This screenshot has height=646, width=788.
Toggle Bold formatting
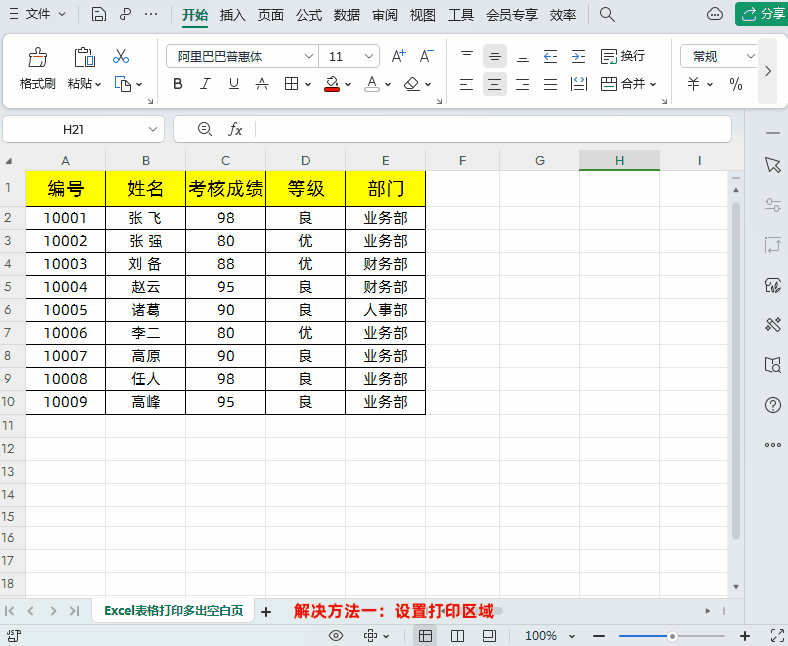point(178,84)
